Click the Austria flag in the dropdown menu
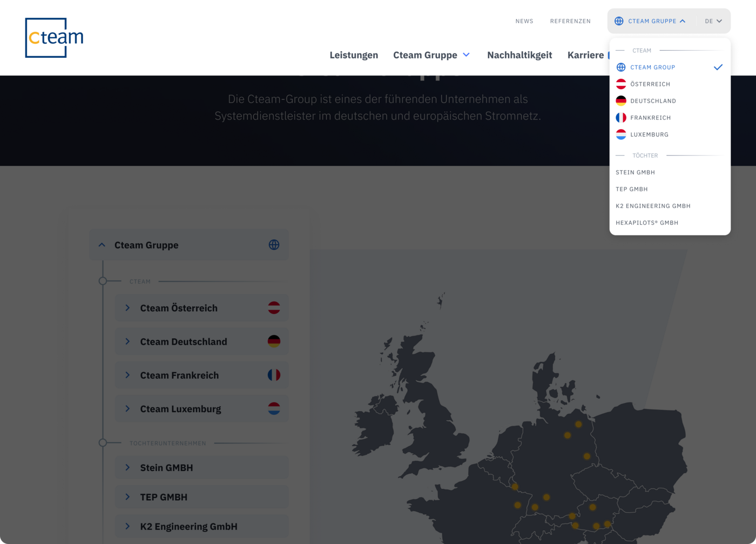This screenshot has height=544, width=756. coord(621,84)
